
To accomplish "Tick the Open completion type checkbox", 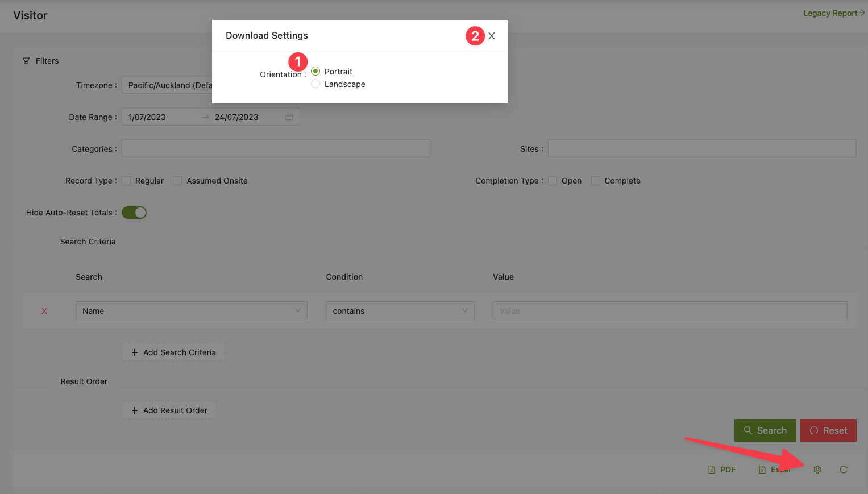I will click(553, 181).
